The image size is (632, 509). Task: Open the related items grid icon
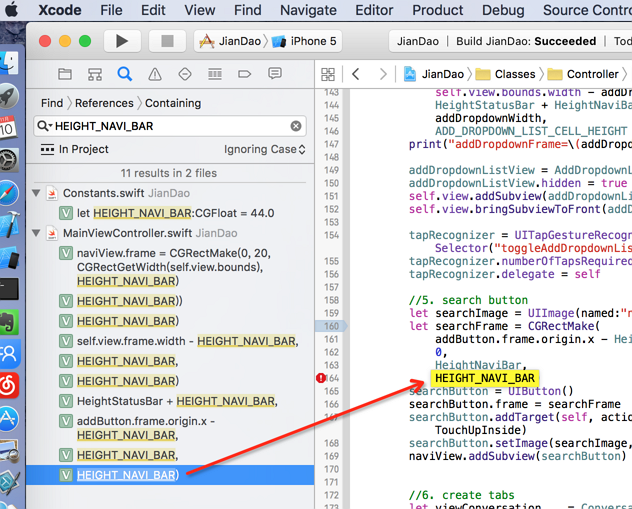click(328, 75)
